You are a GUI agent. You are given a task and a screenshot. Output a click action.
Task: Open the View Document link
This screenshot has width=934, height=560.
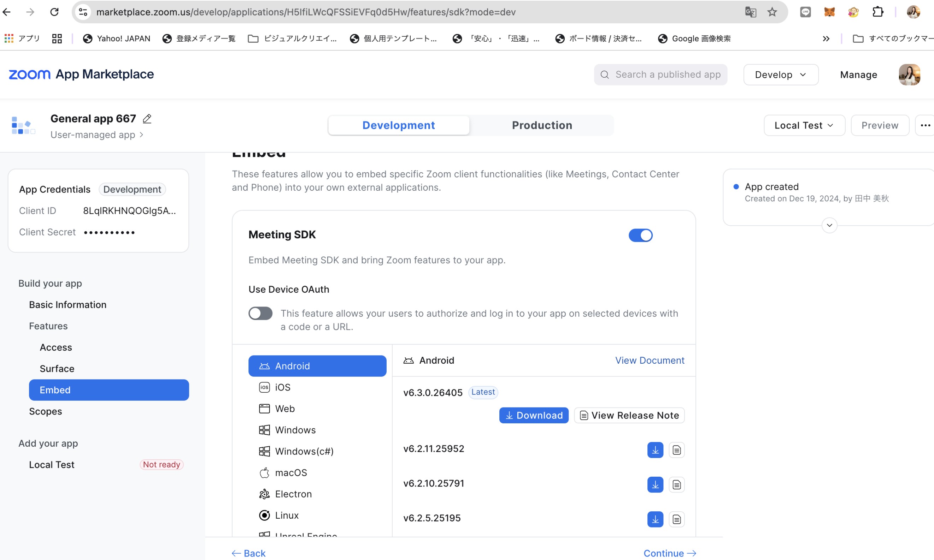coord(650,361)
